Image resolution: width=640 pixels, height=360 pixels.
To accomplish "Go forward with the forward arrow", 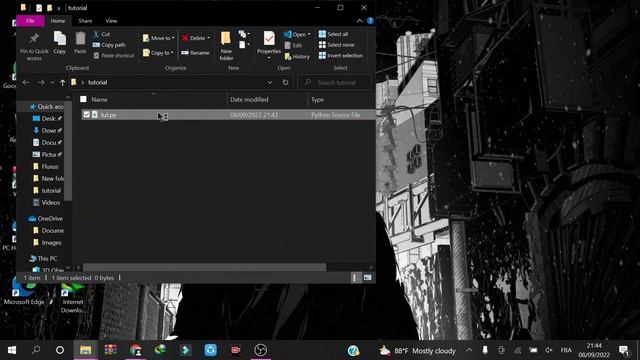I will click(x=40, y=82).
